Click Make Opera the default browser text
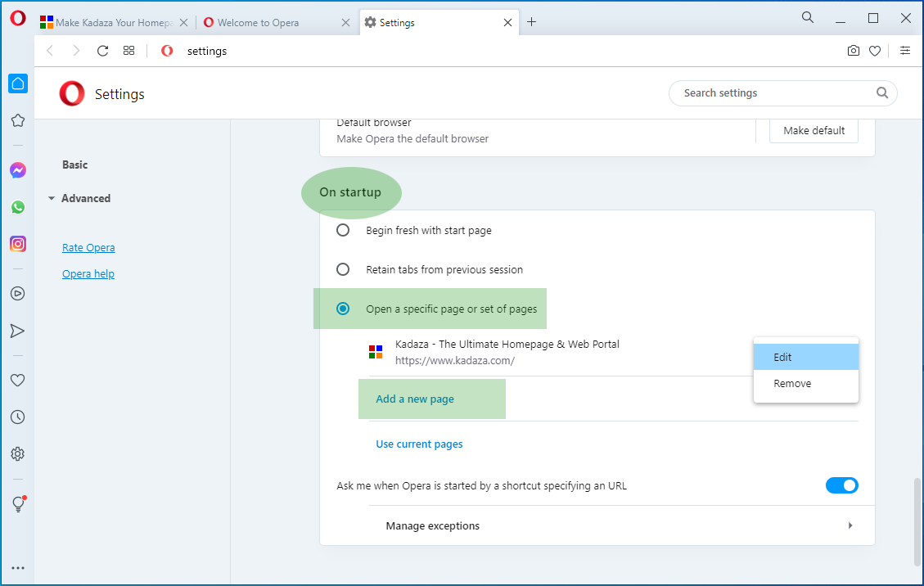This screenshot has width=924, height=586. [x=412, y=139]
